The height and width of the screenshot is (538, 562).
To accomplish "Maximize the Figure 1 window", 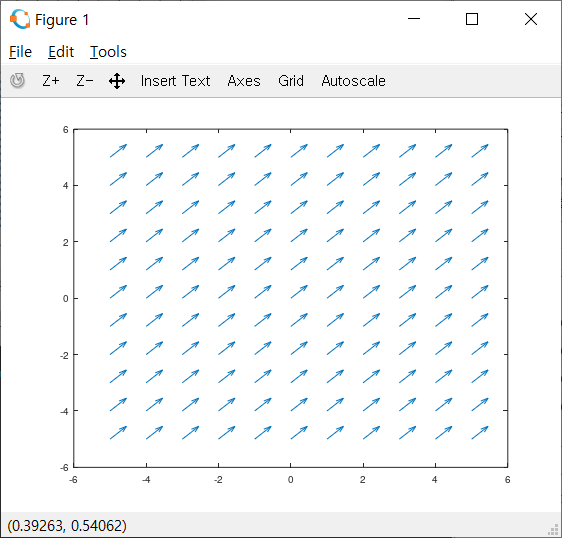I will (x=472, y=19).
